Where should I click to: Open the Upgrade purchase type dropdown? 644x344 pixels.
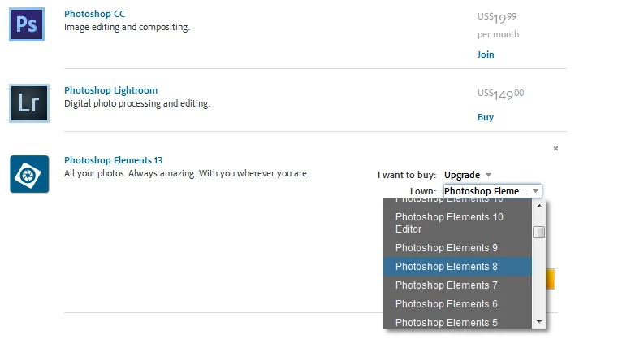point(468,175)
